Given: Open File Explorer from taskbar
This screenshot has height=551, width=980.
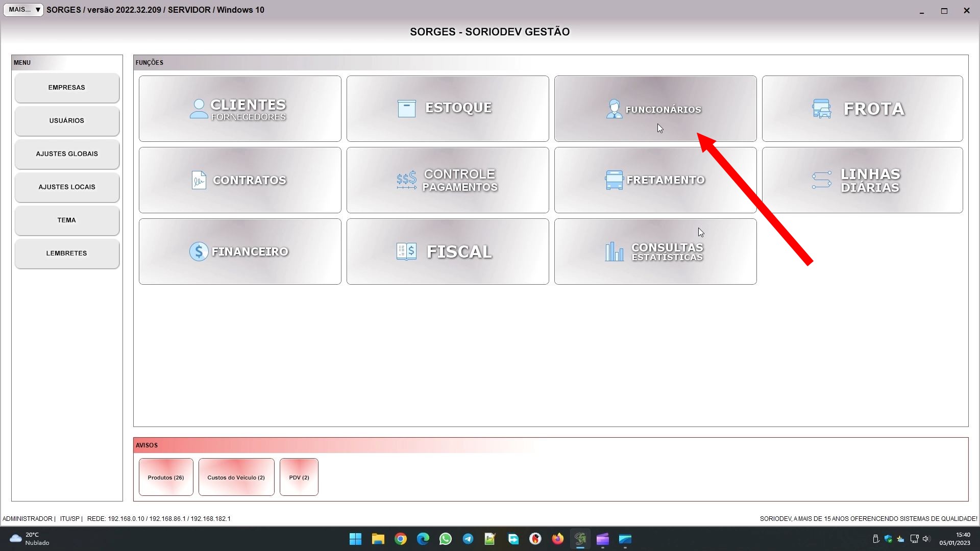Looking at the screenshot, I should pyautogui.click(x=378, y=539).
